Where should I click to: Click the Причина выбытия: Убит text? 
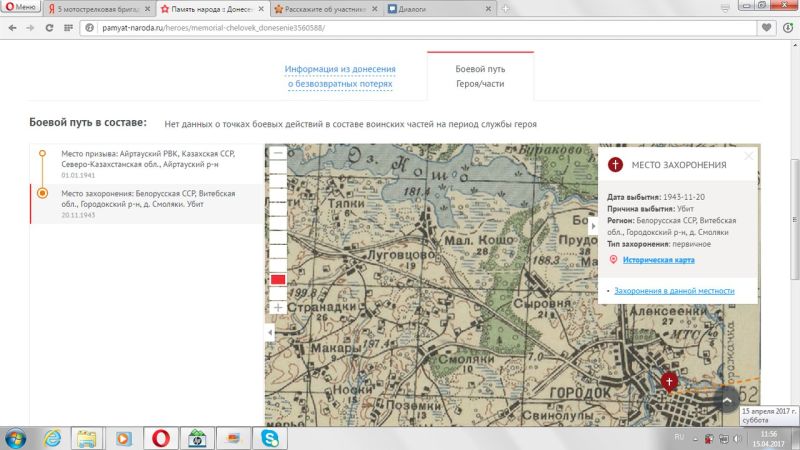tap(650, 209)
